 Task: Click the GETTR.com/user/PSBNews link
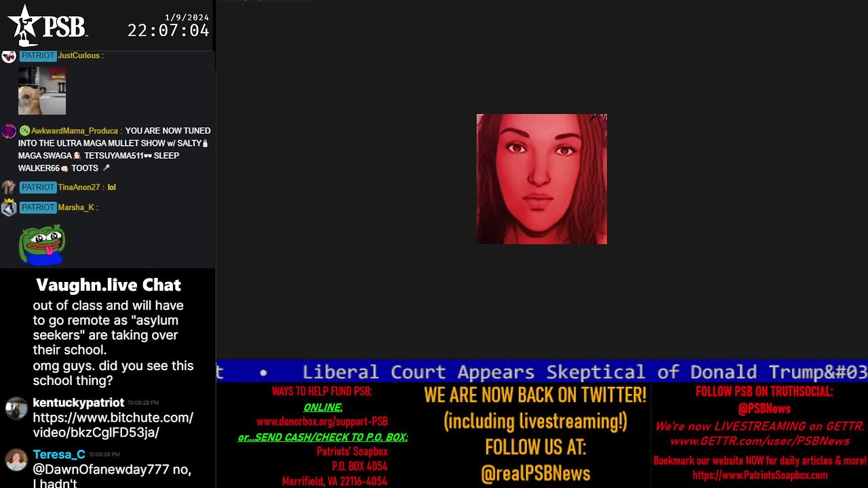coord(759,441)
